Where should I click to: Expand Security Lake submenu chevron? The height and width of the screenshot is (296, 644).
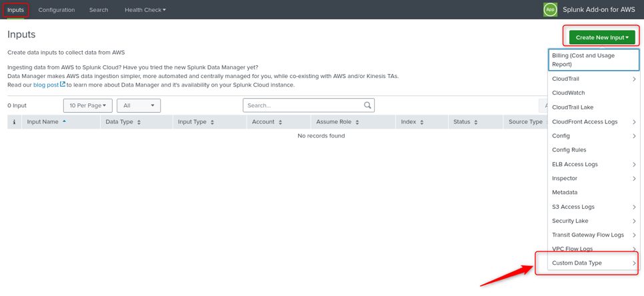point(634,221)
